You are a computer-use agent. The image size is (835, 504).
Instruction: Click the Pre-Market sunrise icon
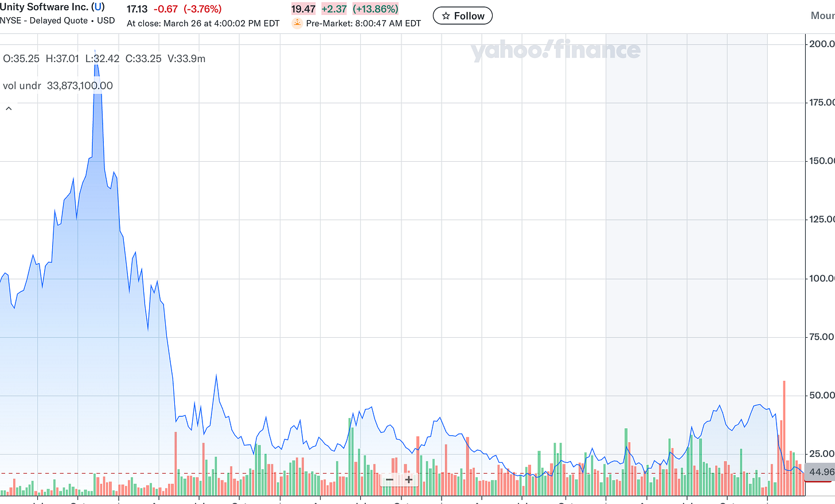(297, 24)
